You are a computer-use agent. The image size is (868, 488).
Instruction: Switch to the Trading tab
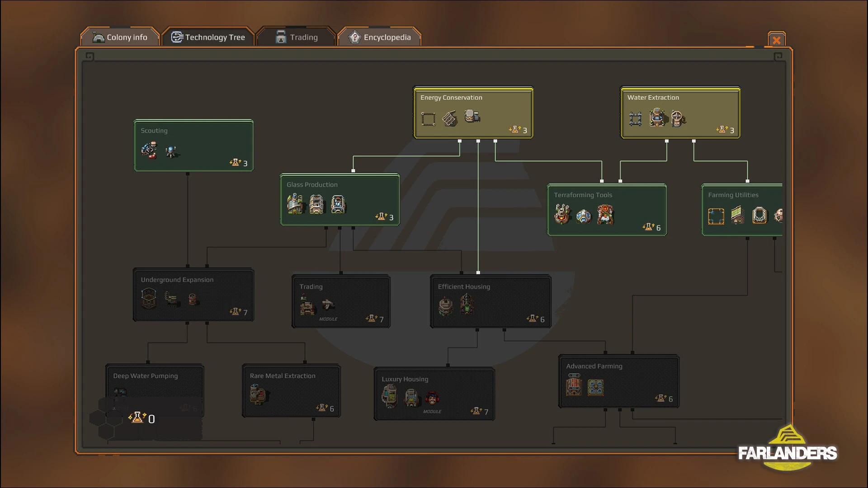coord(296,38)
